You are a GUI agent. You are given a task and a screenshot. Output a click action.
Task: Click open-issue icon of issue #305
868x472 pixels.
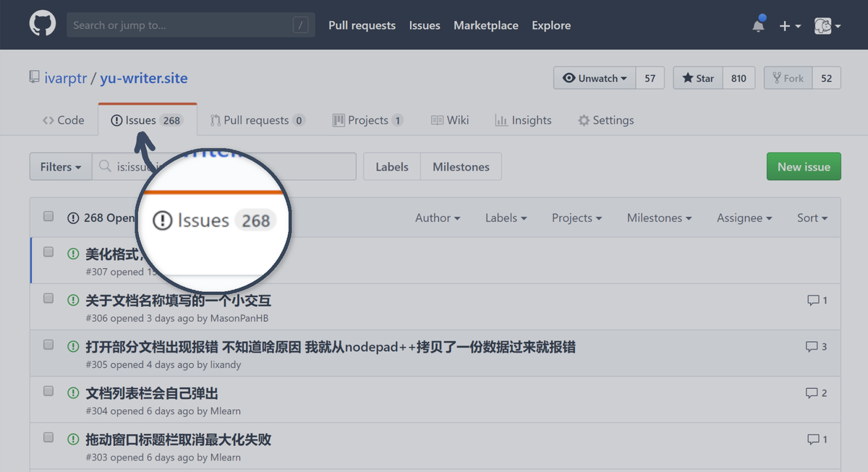(x=73, y=347)
